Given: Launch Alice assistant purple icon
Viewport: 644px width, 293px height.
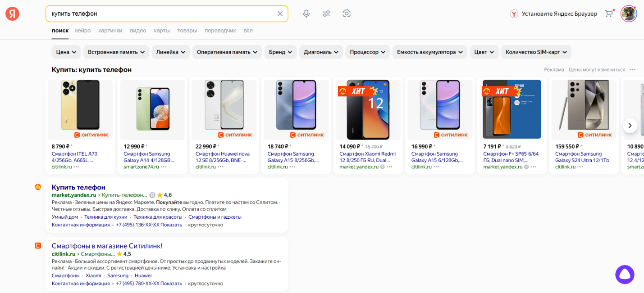Looking at the screenshot, I should [625, 274].
